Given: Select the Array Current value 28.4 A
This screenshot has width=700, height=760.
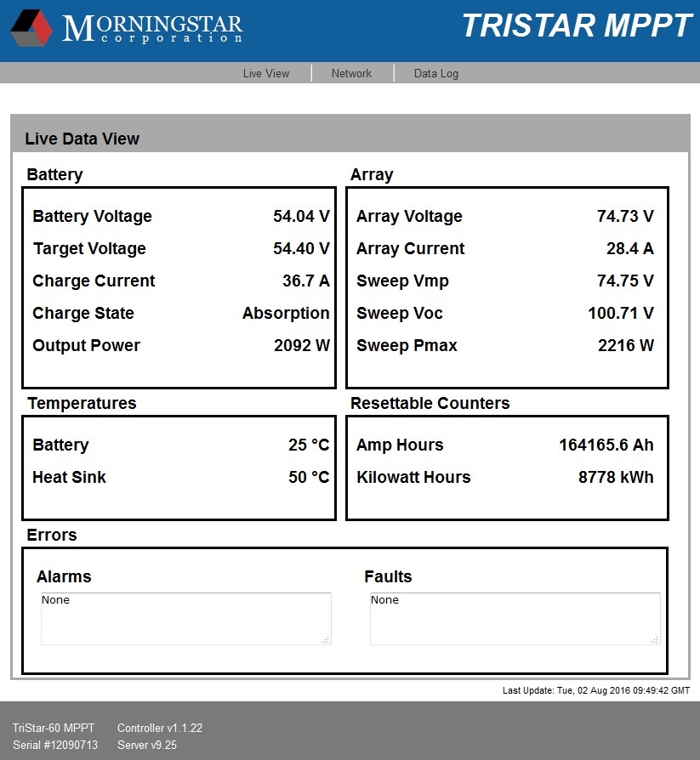Looking at the screenshot, I should click(x=630, y=248).
